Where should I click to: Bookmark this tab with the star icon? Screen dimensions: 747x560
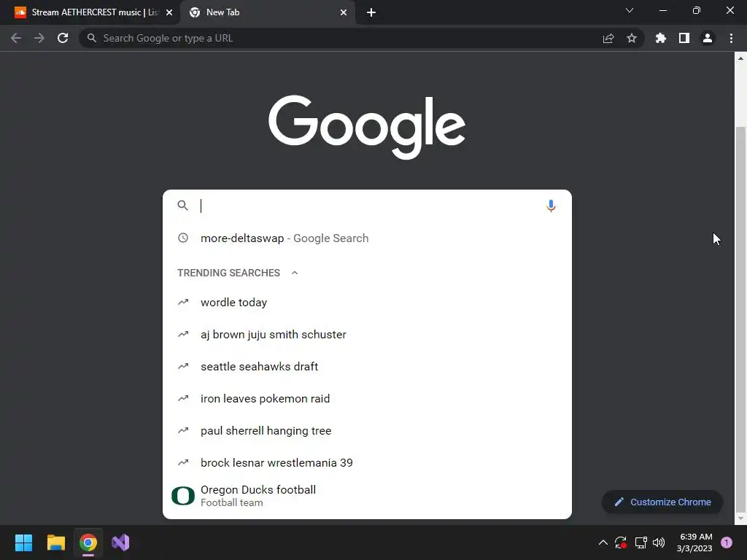[x=632, y=38]
